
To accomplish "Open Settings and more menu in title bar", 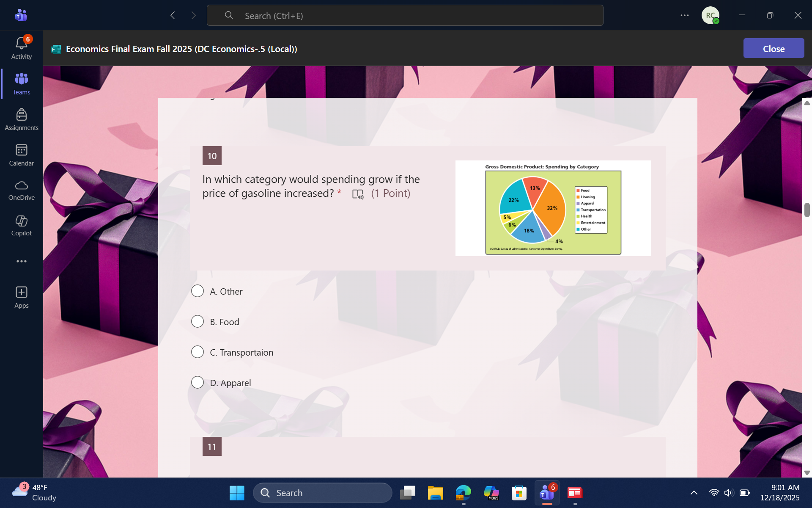I will click(x=684, y=16).
